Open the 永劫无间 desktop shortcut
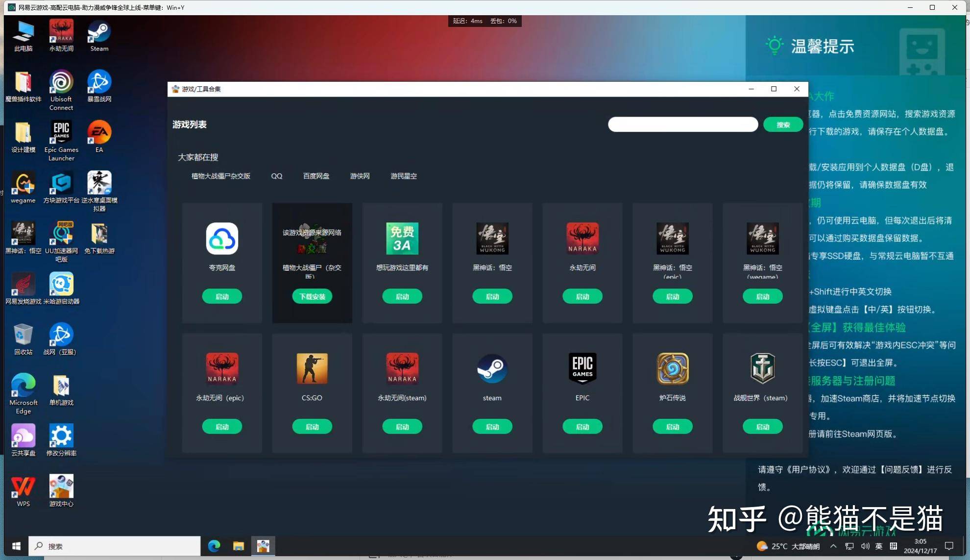 coord(61,35)
